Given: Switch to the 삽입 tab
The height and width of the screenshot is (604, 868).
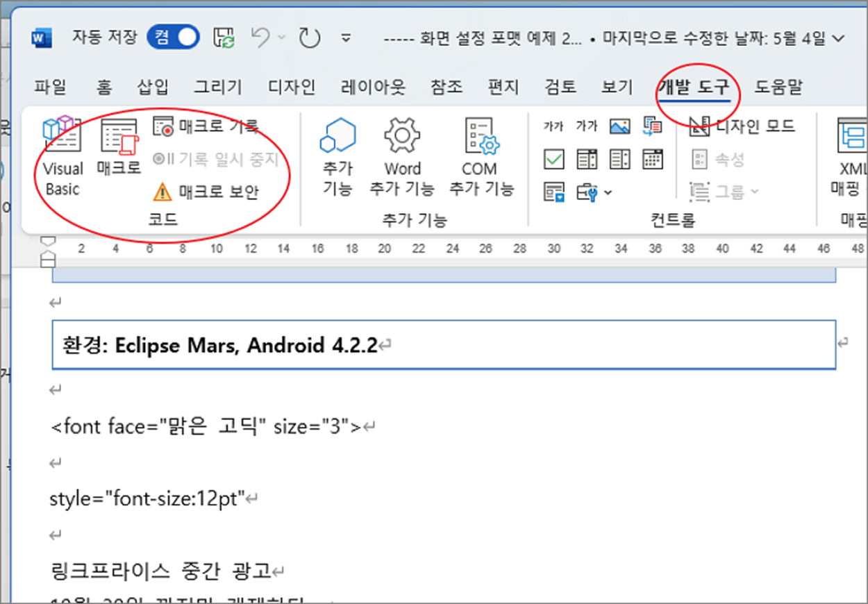Looking at the screenshot, I should pos(153,87).
